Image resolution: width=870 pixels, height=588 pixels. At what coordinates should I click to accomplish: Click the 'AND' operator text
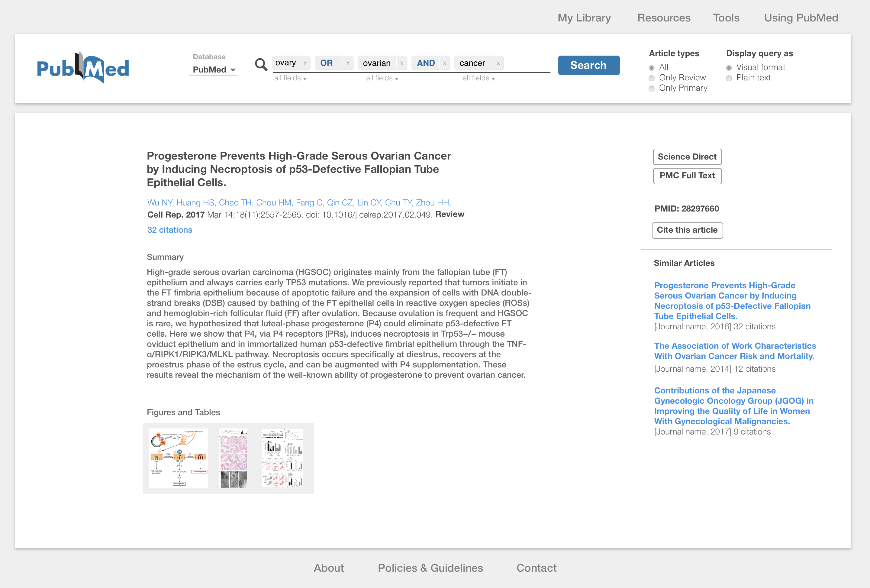point(426,63)
